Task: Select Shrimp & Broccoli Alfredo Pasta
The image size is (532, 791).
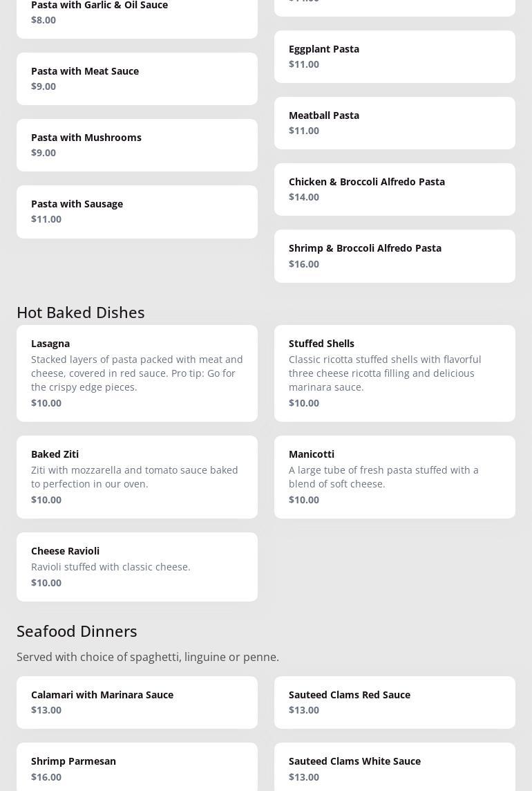Action: tap(395, 256)
